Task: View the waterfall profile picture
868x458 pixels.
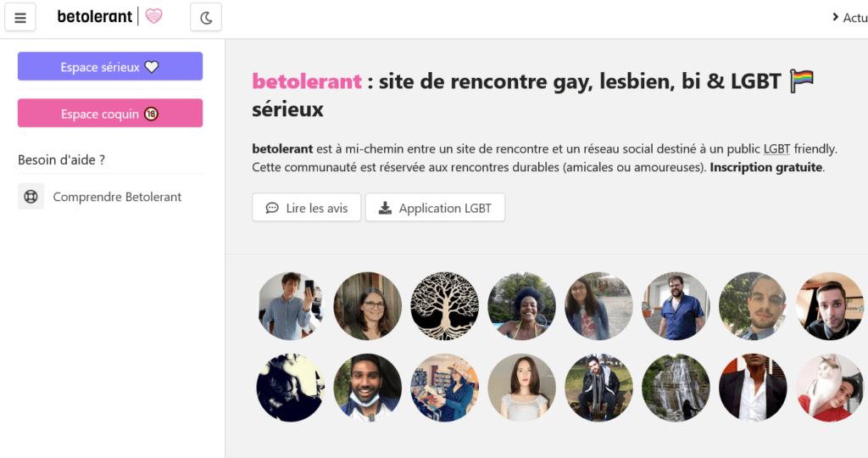Action: (676, 388)
